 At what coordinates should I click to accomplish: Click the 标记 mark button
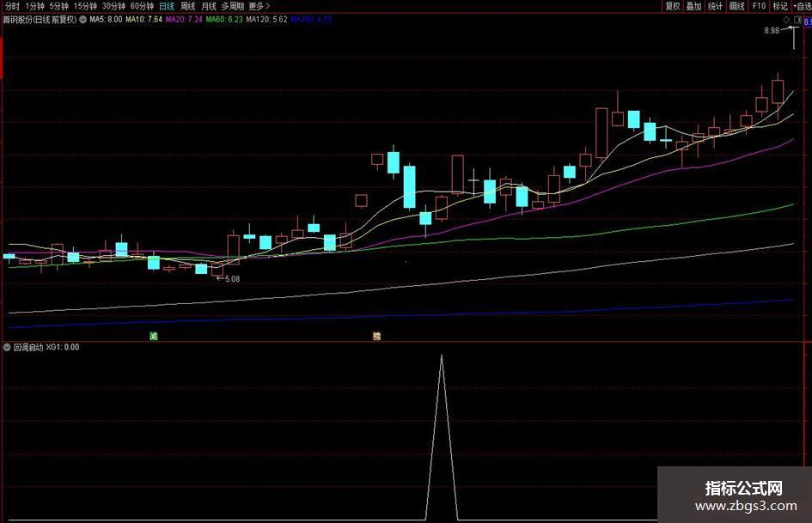[780, 6]
